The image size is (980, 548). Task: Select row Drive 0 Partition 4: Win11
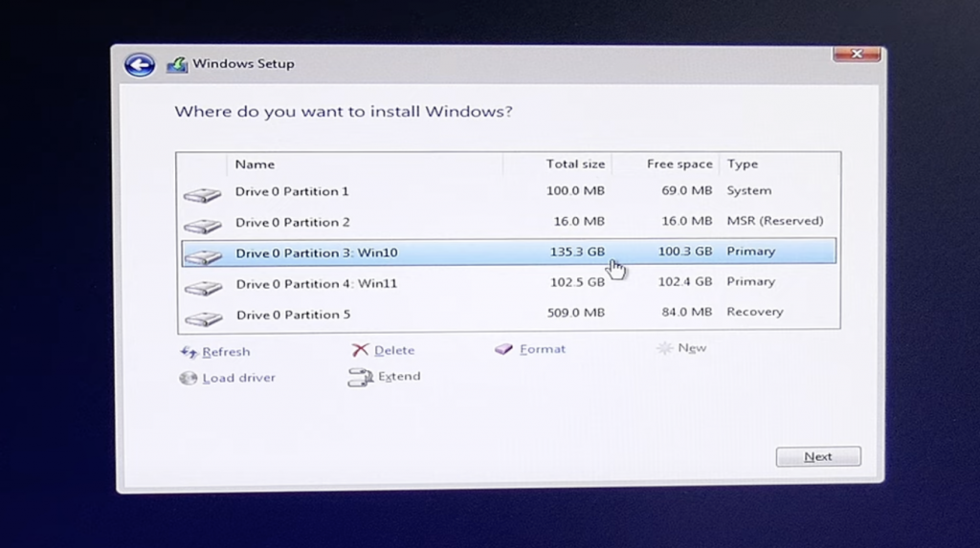[509, 282]
